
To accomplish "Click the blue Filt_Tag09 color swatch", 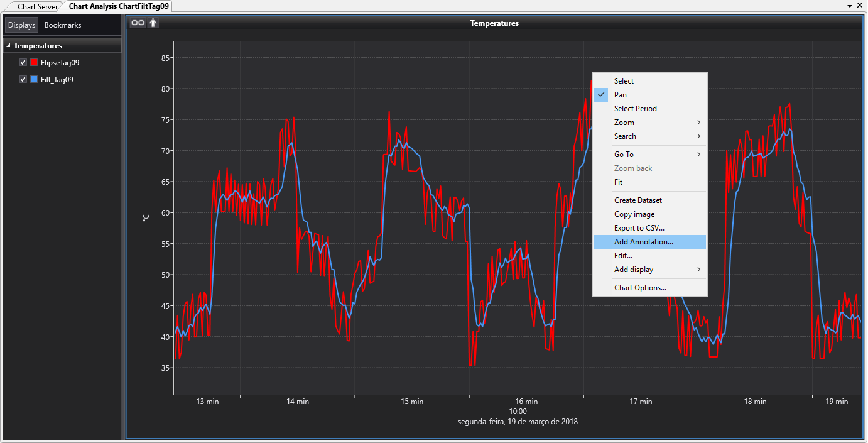I will (35, 80).
